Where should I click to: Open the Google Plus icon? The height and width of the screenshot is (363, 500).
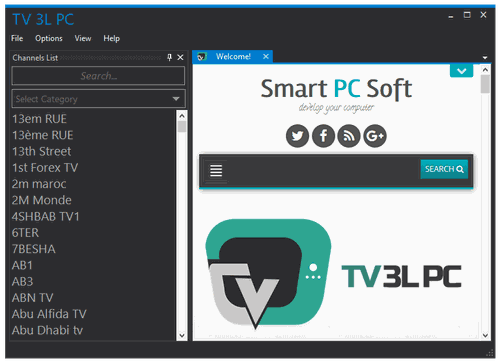click(x=375, y=136)
